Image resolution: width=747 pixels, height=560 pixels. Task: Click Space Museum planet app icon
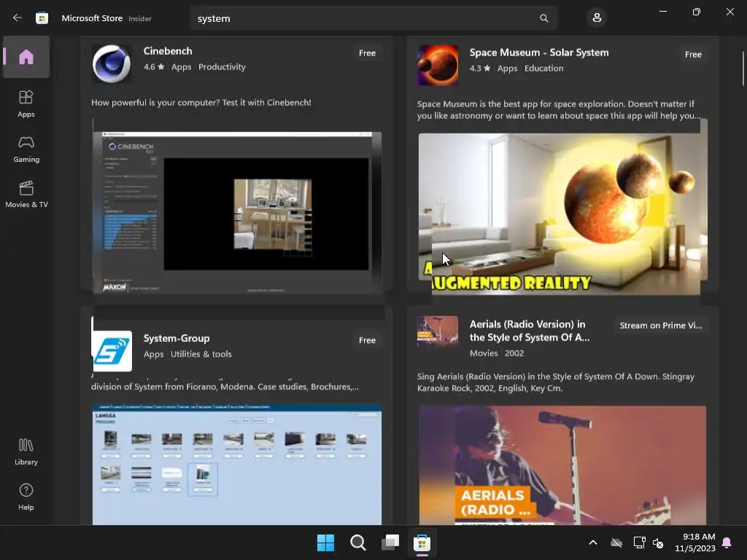pos(438,65)
